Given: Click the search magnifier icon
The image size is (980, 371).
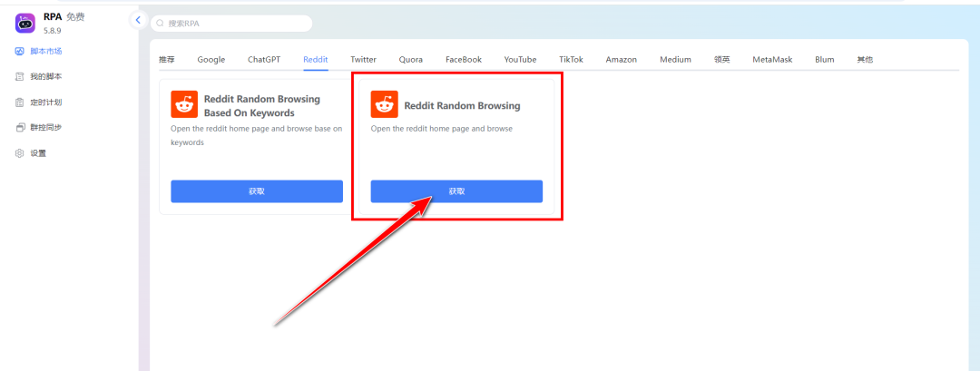Looking at the screenshot, I should [x=160, y=24].
